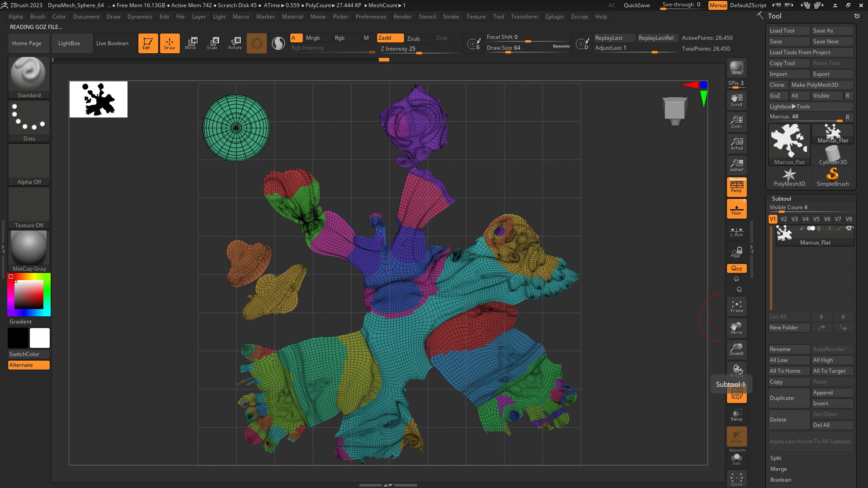Viewport: 868px width, 488px height.
Task: Toggle Zadd sculpt mode
Action: click(390, 38)
